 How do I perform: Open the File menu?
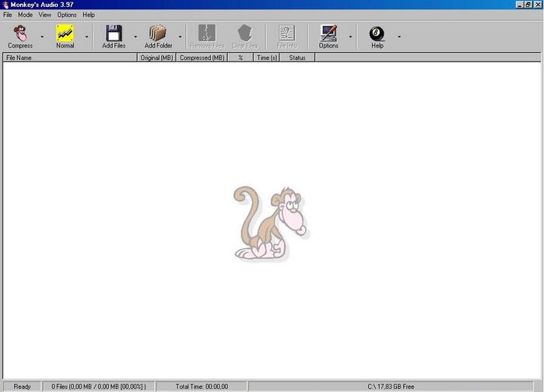7,15
